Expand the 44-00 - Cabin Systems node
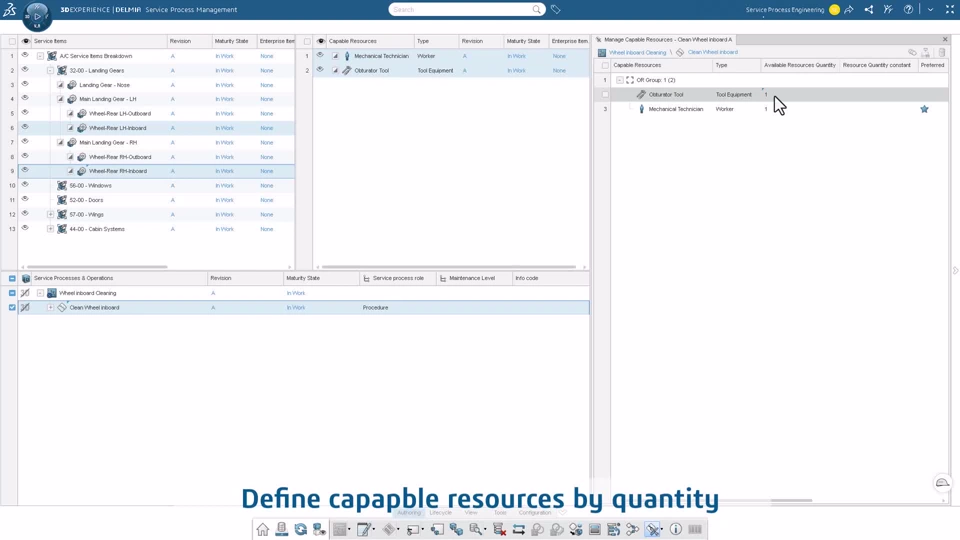Viewport: 960px width, 540px height. tap(50, 229)
